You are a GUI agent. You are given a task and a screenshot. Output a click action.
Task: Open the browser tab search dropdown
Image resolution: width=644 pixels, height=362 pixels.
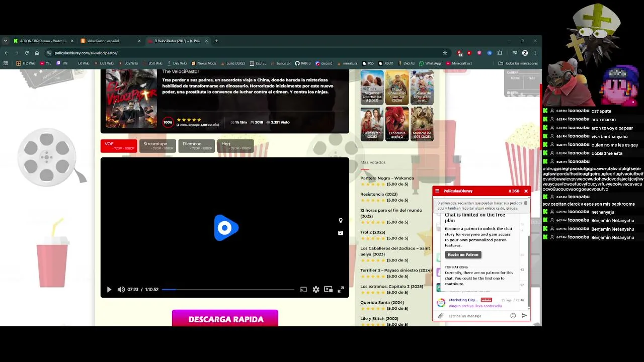pos(6,41)
